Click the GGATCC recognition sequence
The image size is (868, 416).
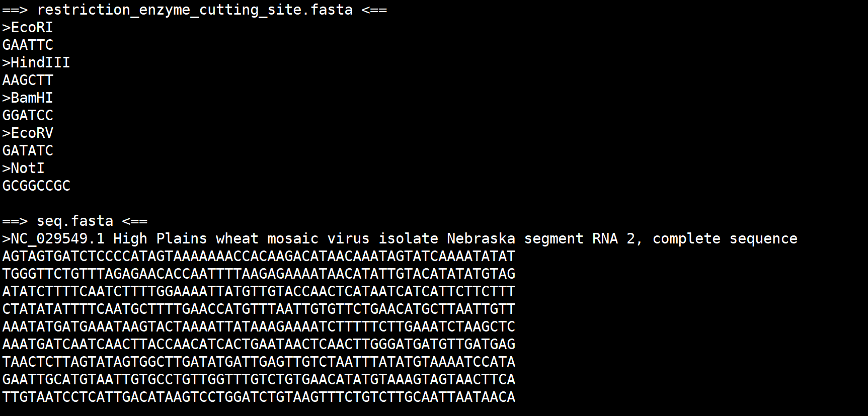[x=28, y=115]
